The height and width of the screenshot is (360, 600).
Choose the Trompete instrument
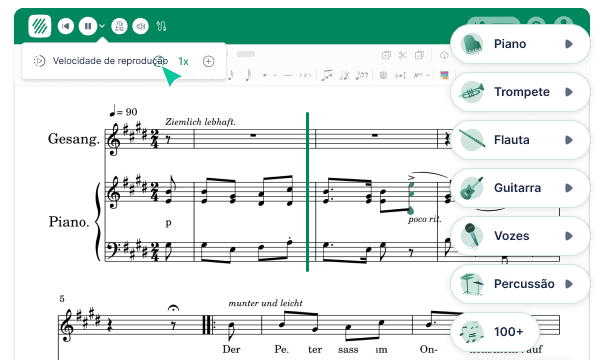520,92
